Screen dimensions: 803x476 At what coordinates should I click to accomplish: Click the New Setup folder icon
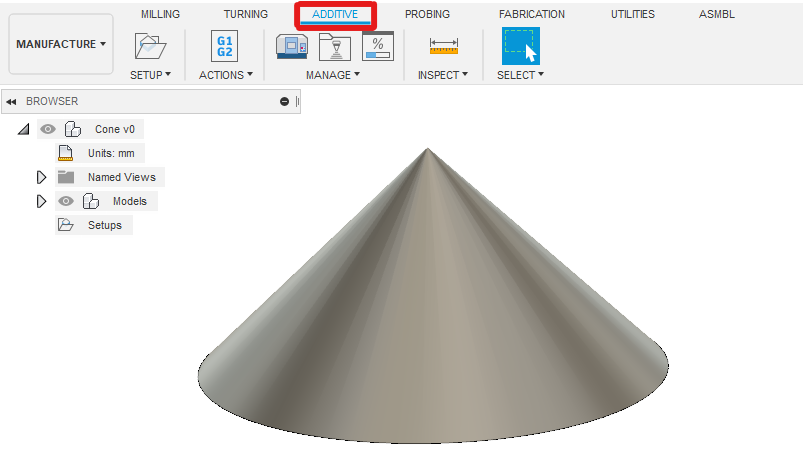[x=150, y=46]
